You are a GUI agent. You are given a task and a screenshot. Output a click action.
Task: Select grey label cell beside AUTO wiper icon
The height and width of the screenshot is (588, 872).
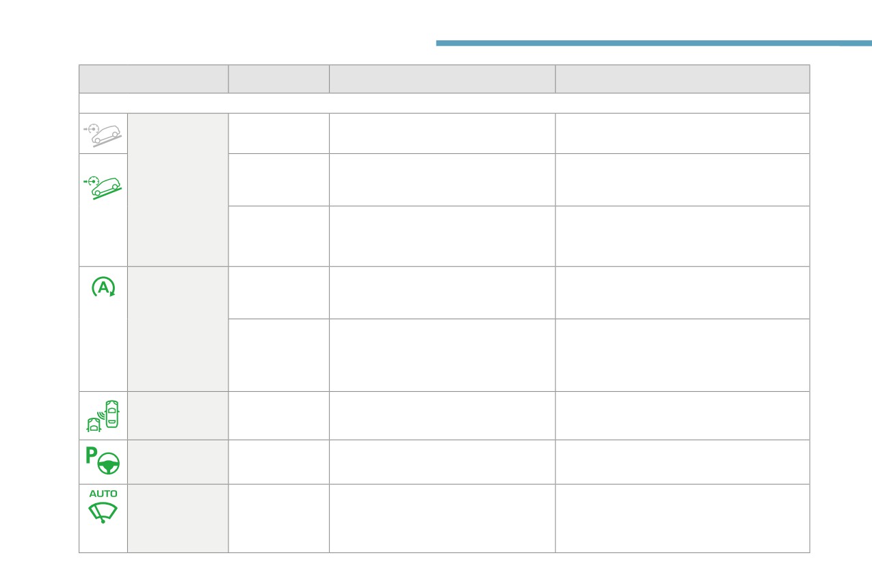click(x=178, y=518)
